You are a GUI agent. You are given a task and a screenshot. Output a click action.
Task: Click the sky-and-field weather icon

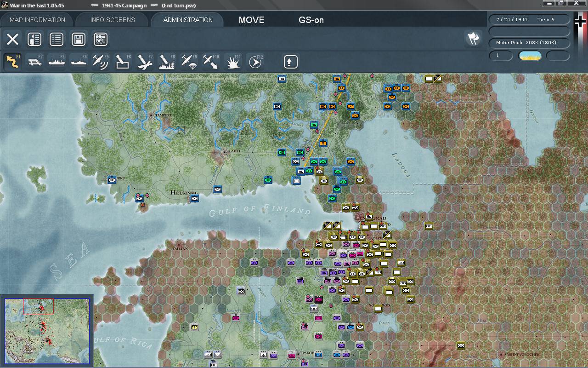530,56
